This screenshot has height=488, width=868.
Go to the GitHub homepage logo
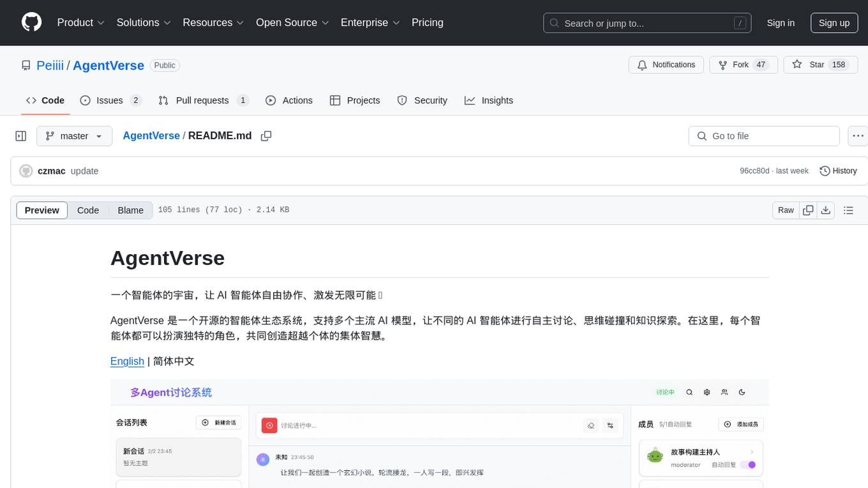(31, 22)
